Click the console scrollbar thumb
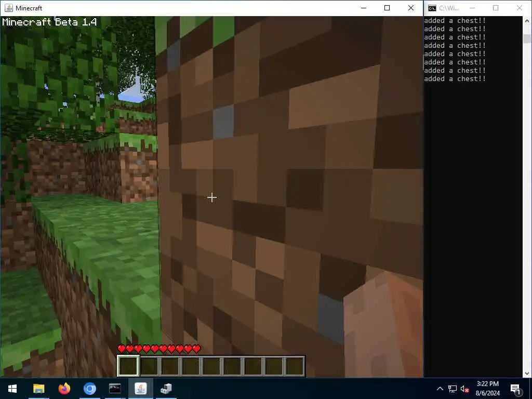This screenshot has height=399, width=532. 527,38
